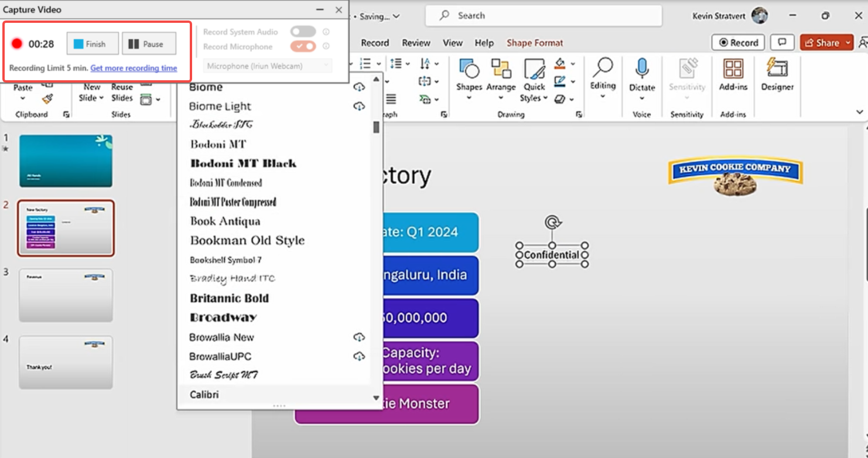Screen dimensions: 868x458
Task: Click the Add-ins grid icon
Action: [x=733, y=69]
